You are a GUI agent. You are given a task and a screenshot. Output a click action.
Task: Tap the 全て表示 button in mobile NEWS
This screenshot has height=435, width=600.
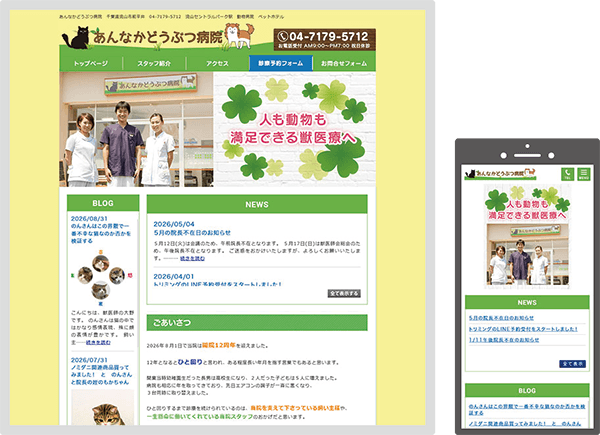click(x=572, y=363)
